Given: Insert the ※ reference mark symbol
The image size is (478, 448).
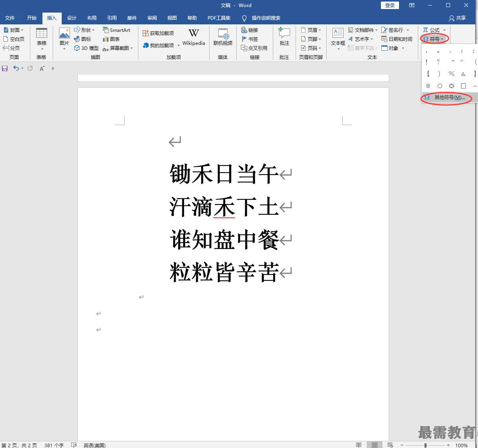Looking at the screenshot, I should [428, 86].
